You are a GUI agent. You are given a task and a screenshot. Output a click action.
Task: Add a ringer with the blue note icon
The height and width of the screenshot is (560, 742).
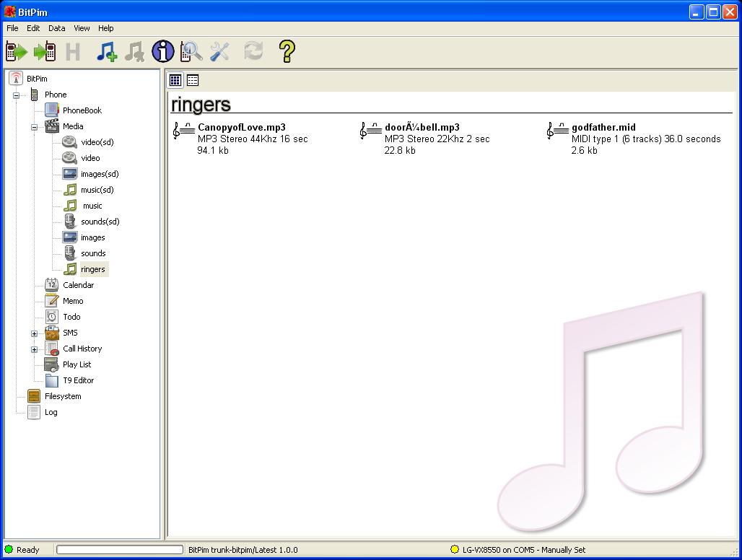(x=107, y=51)
